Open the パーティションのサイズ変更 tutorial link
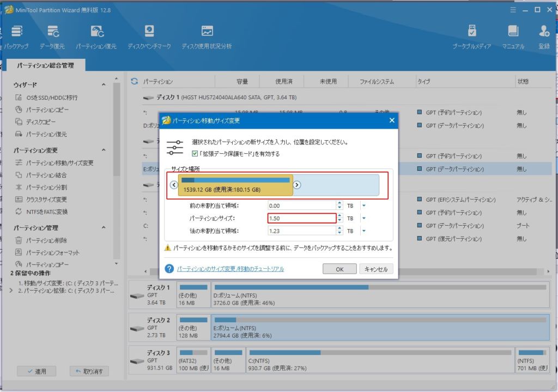Viewport: 558px width, 392px height. point(230,269)
